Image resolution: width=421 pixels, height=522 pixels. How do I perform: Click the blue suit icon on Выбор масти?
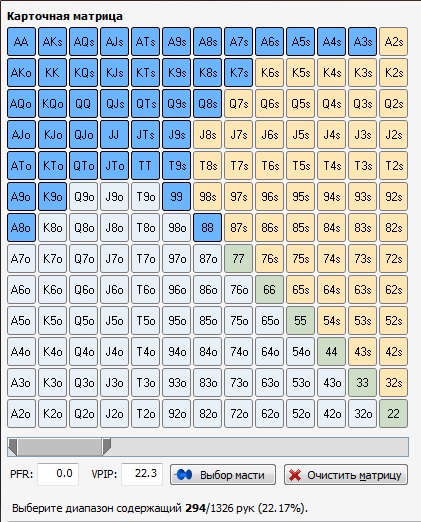coord(184,475)
